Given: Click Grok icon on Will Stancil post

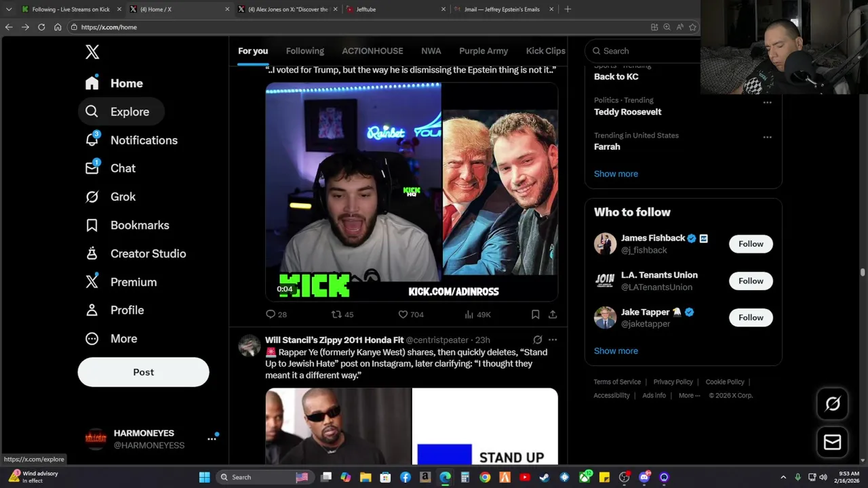Looking at the screenshot, I should click(537, 340).
